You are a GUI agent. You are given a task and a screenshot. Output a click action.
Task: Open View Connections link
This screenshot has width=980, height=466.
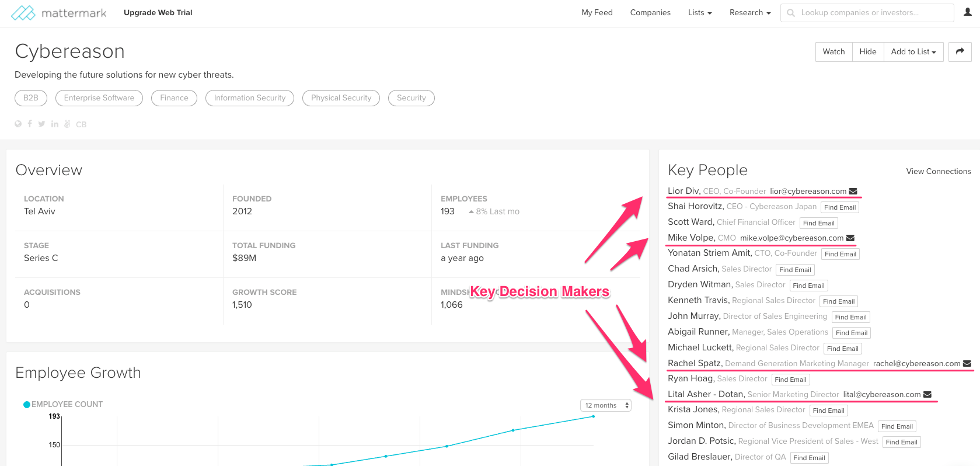pos(939,171)
